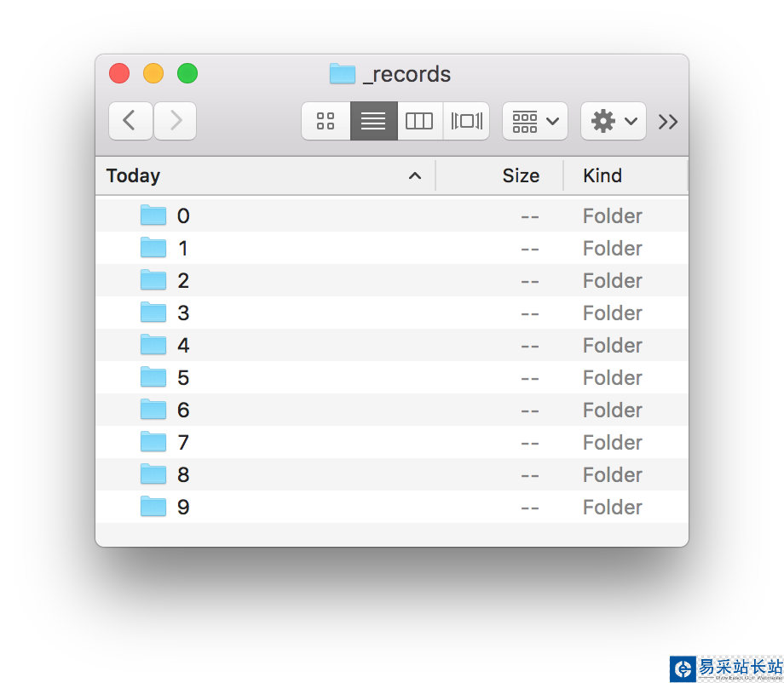784x683 pixels.
Task: Close the _records window with red button
Action: point(119,73)
